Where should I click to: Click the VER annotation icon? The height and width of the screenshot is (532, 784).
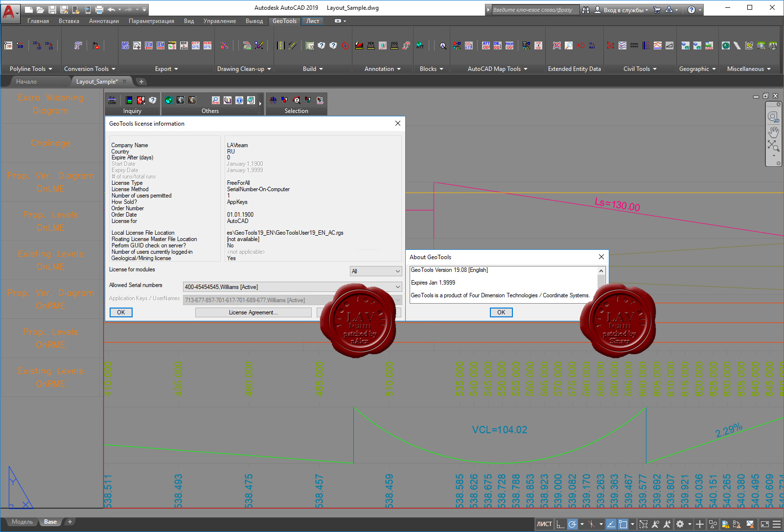click(x=371, y=45)
